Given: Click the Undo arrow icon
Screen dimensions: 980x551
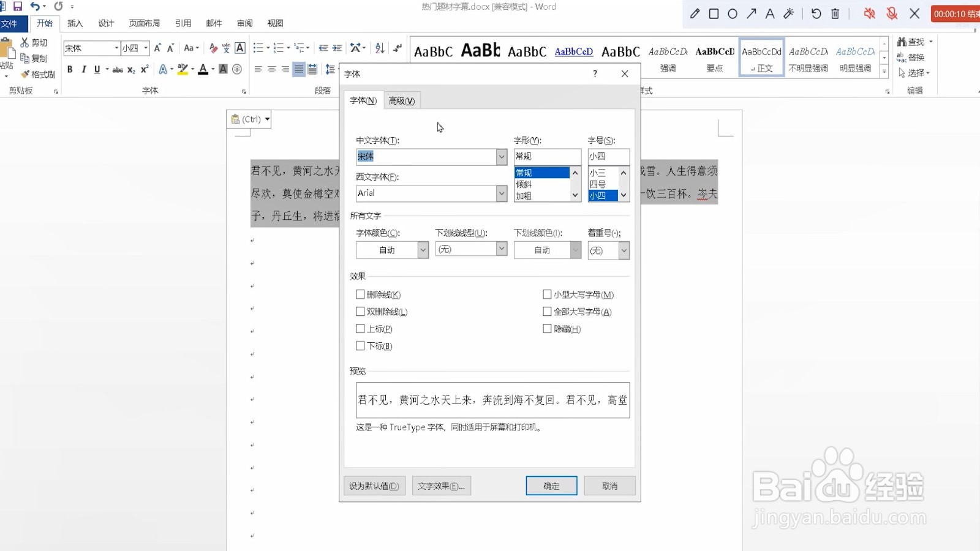Looking at the screenshot, I should point(35,6).
